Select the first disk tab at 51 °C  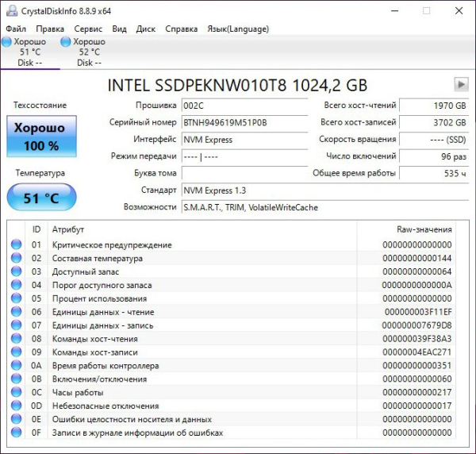[29, 52]
